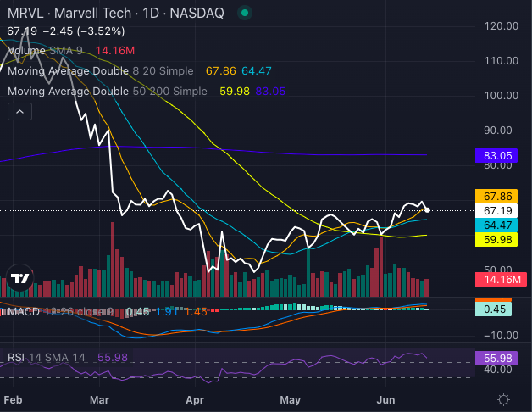Screen dimensions: 532x412
Task: Click the May label on time axis
Action: coord(290,400)
